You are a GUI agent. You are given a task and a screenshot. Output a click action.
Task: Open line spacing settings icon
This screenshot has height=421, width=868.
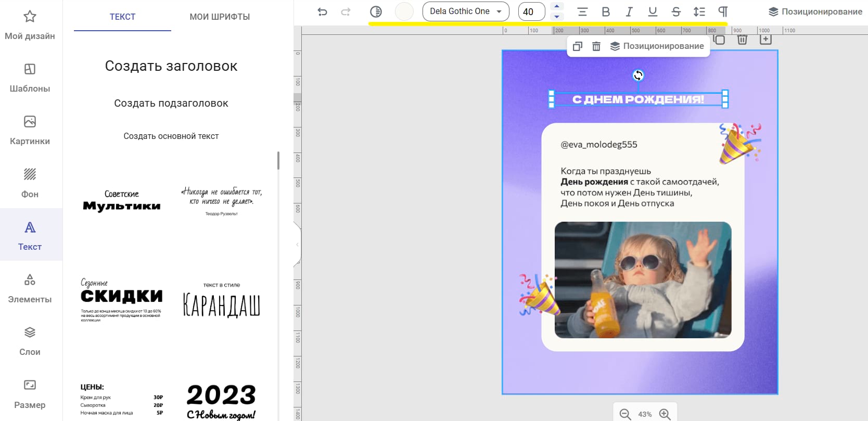point(699,11)
